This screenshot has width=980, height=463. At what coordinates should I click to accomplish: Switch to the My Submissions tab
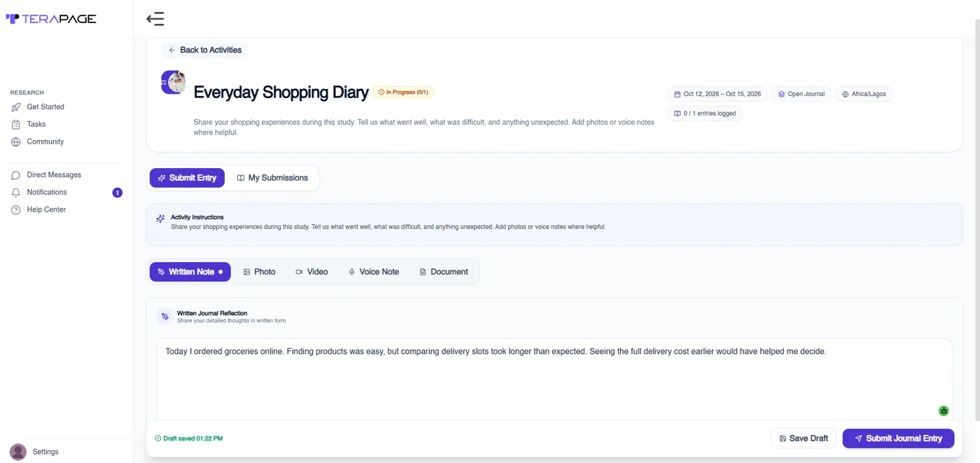[272, 178]
